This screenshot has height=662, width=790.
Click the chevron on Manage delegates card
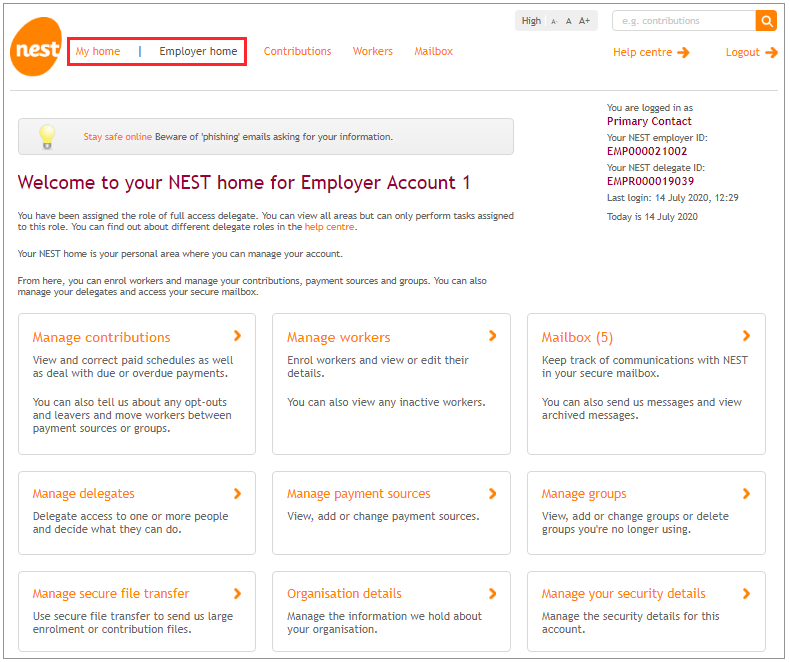(x=238, y=494)
